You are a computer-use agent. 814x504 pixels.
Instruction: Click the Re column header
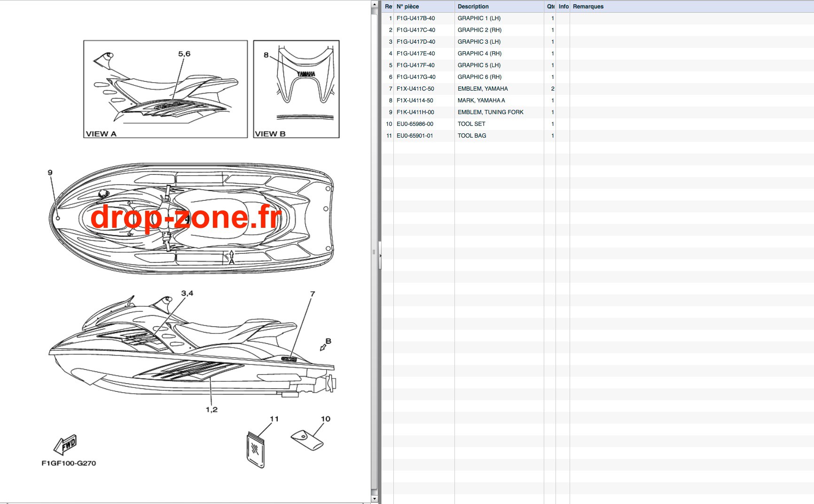tap(388, 7)
